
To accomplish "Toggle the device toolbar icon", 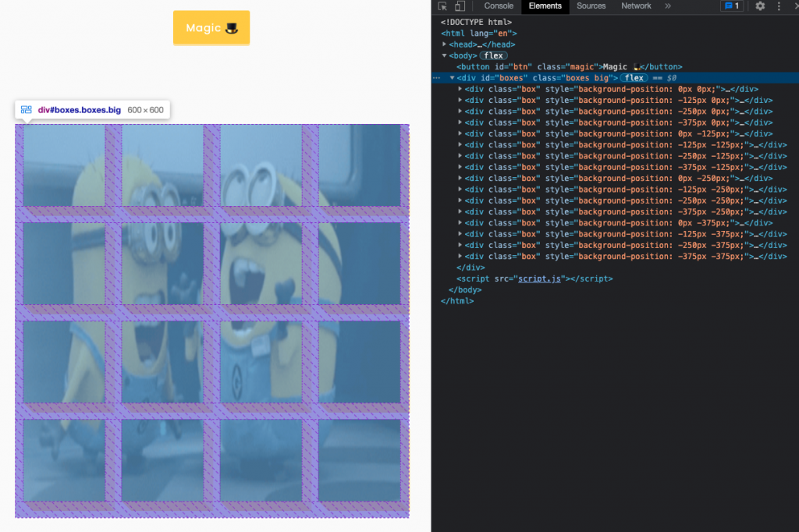I will 460,6.
